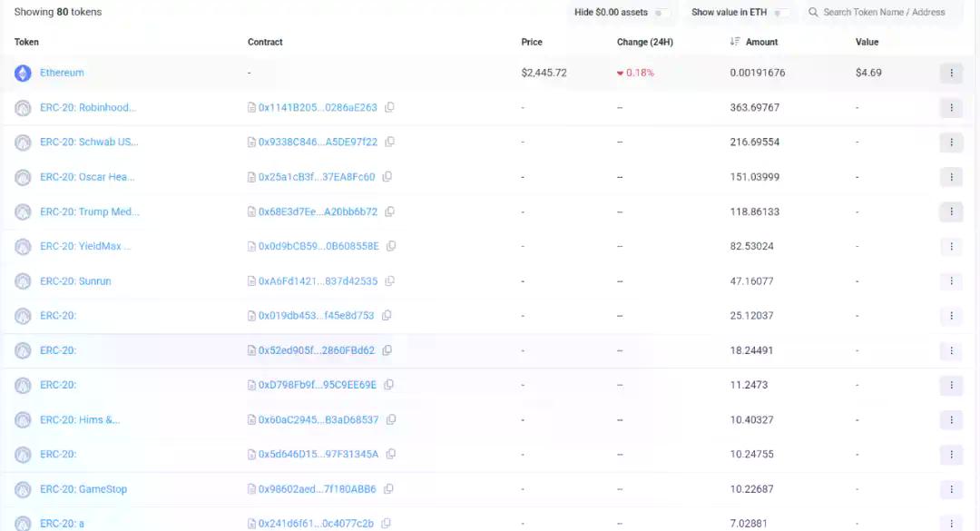
Task: Copy contract address 0x52ed905f...2860FBd62
Action: click(387, 350)
